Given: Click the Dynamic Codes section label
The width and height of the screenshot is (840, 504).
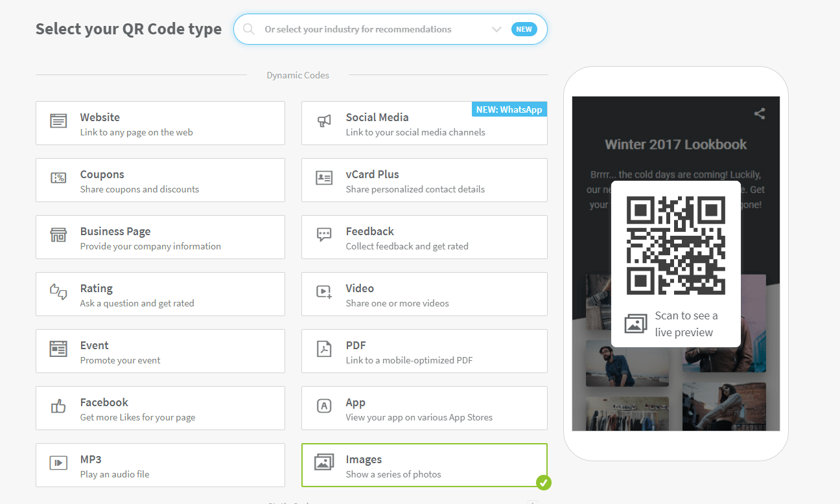Looking at the screenshot, I should click(x=297, y=75).
